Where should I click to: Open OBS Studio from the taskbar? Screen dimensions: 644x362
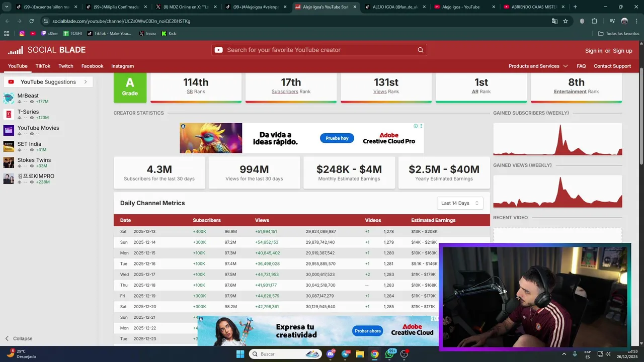point(404,354)
